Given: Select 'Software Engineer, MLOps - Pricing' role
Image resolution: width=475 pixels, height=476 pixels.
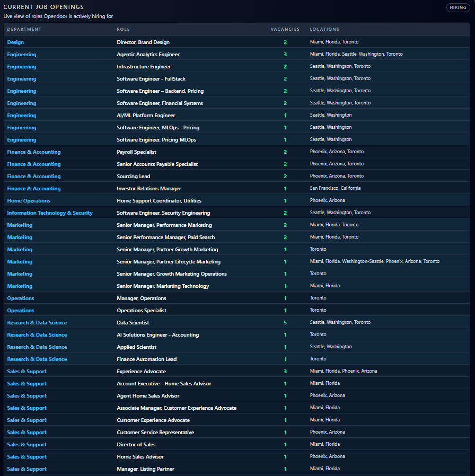Looking at the screenshot, I should pyautogui.click(x=158, y=128).
